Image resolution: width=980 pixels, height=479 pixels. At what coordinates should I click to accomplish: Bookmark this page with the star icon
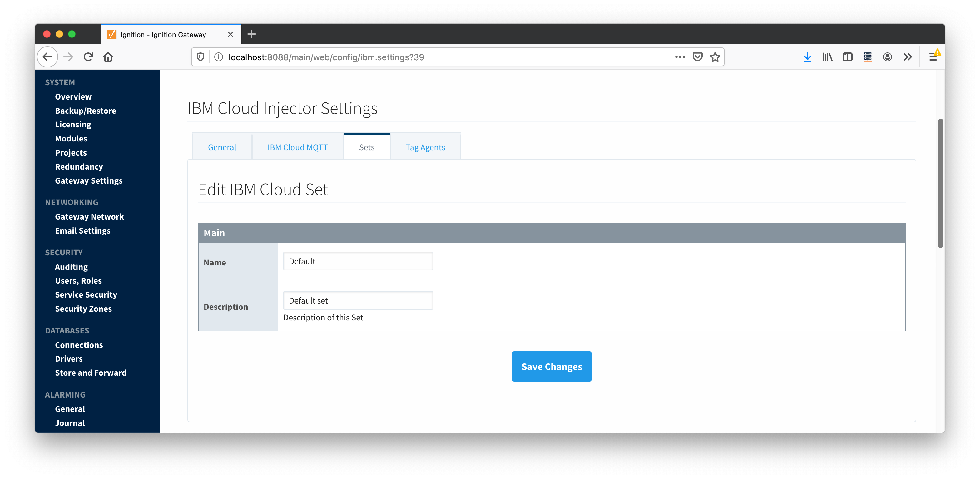coord(715,57)
